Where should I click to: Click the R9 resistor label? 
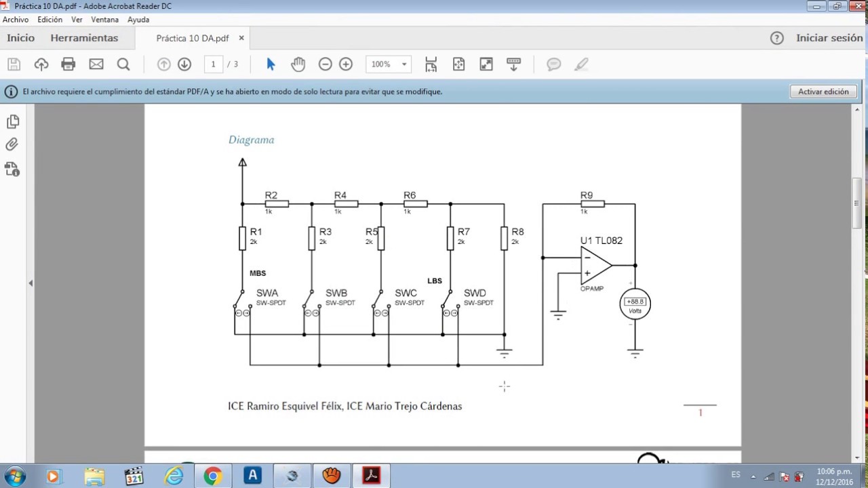587,195
